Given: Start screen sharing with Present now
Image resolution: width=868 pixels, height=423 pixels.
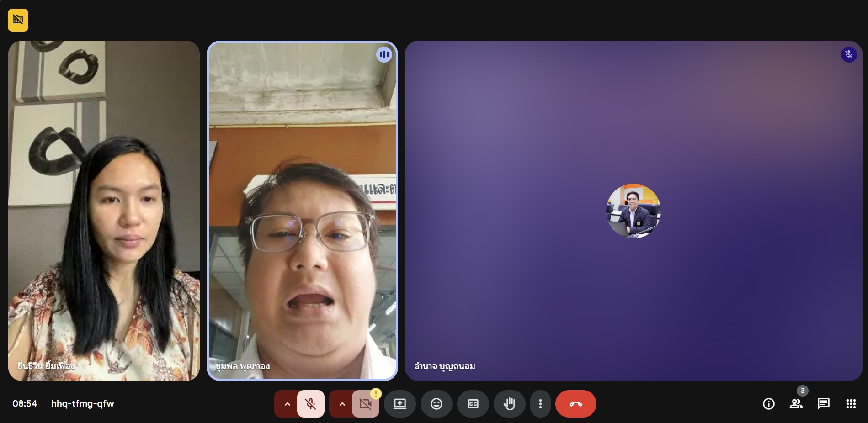Looking at the screenshot, I should pyautogui.click(x=400, y=404).
